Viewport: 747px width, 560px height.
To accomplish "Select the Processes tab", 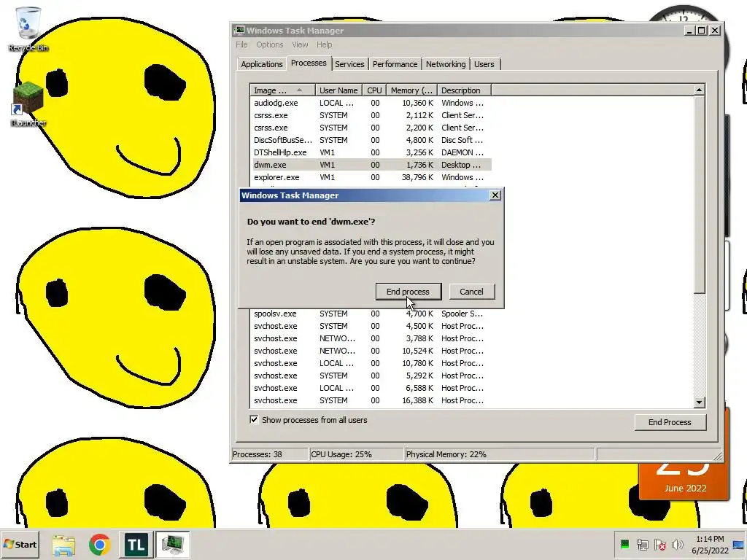I will coord(309,63).
